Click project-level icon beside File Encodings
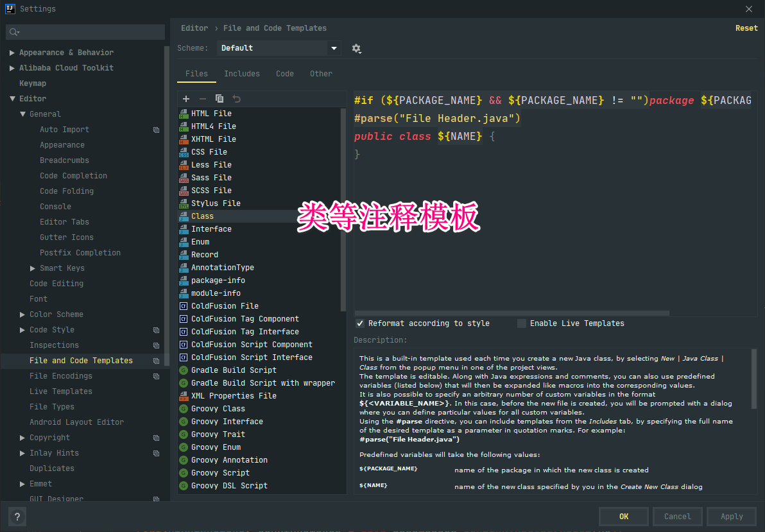The image size is (765, 532). [x=156, y=376]
